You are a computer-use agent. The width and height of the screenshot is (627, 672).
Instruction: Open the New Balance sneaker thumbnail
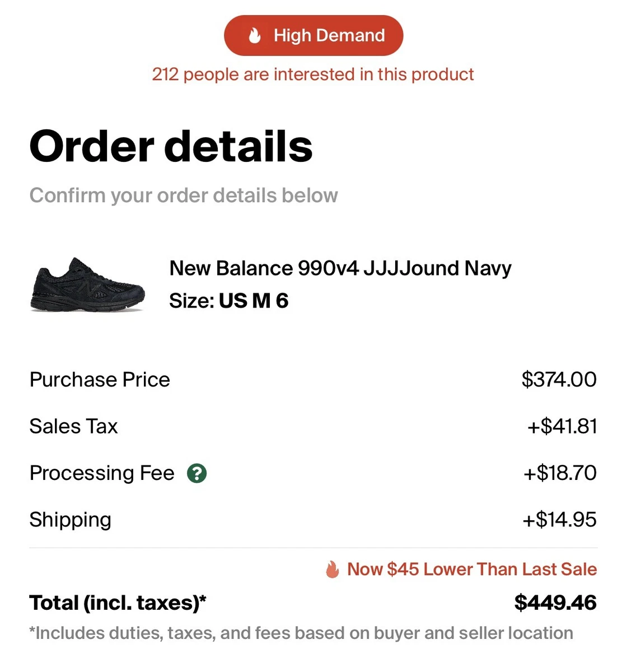pos(87,284)
